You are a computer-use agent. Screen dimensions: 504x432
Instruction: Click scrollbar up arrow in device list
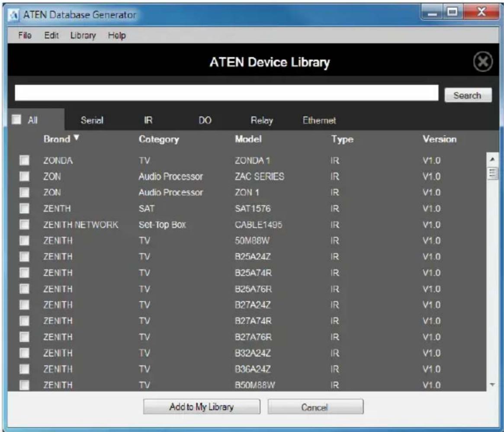(x=492, y=159)
